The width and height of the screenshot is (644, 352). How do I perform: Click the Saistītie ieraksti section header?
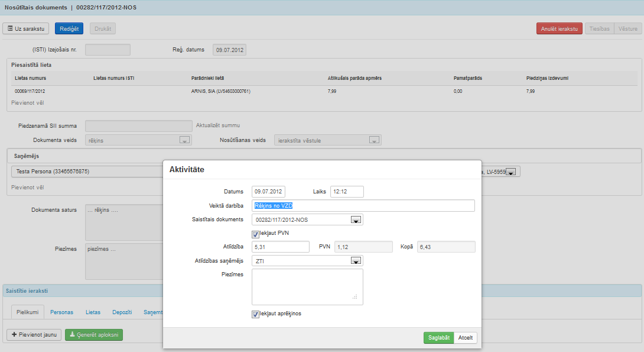(322, 290)
